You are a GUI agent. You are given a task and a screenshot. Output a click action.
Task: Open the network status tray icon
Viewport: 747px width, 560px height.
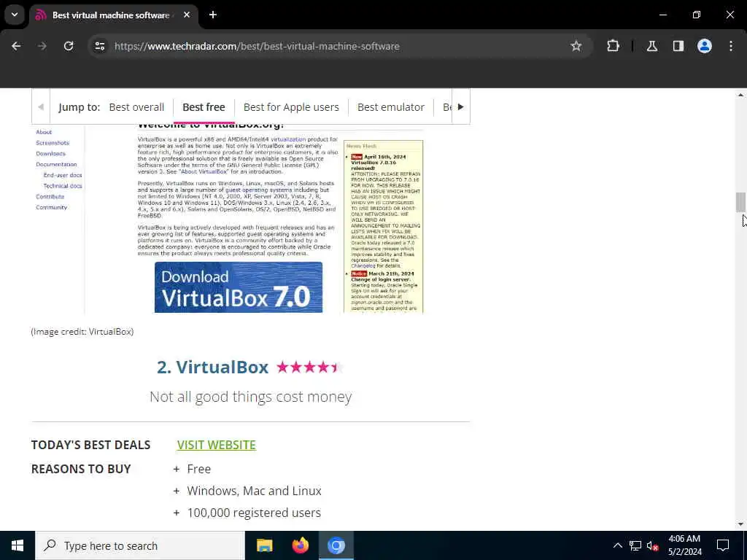(635, 545)
